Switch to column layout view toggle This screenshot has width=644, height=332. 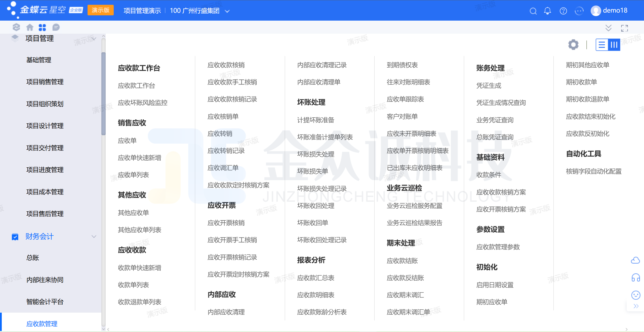614,45
